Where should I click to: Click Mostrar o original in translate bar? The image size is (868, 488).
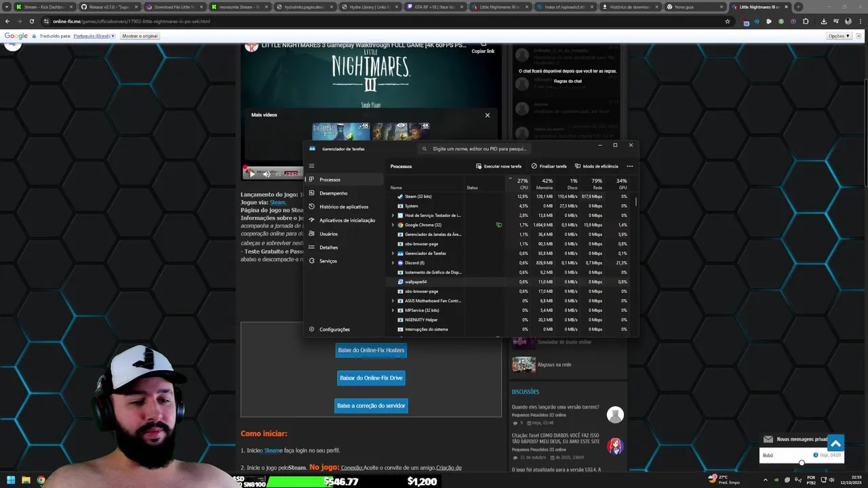pos(140,36)
